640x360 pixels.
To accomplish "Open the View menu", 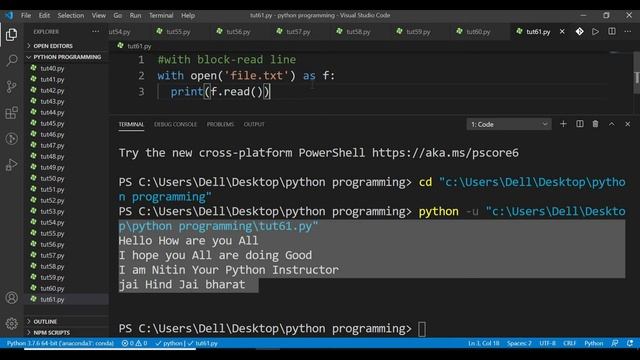I will pos(98,15).
